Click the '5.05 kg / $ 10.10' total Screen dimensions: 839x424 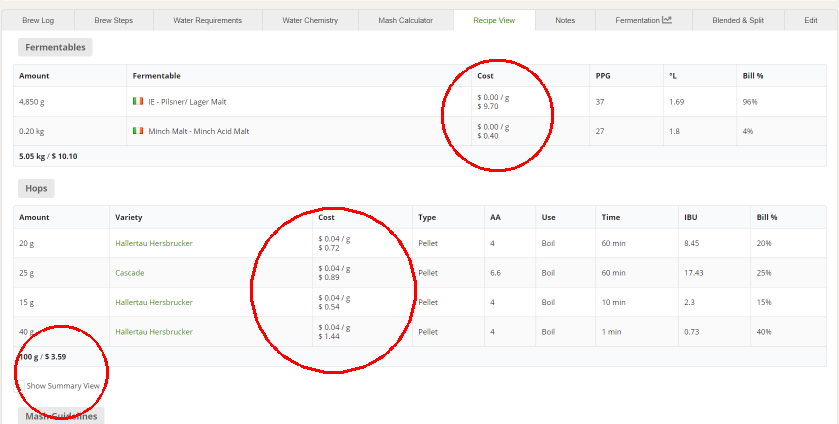click(x=48, y=157)
